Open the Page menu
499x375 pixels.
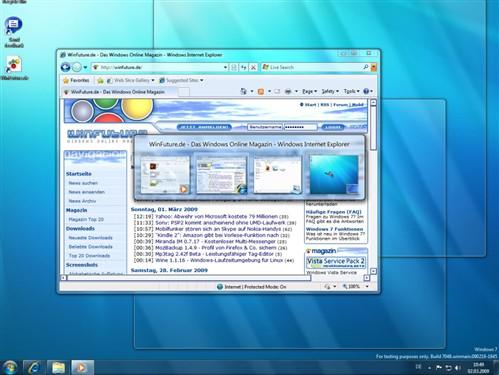[309, 91]
